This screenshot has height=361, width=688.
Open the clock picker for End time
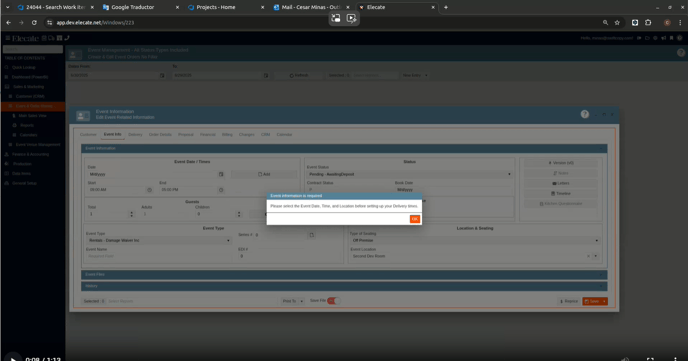pyautogui.click(x=221, y=190)
